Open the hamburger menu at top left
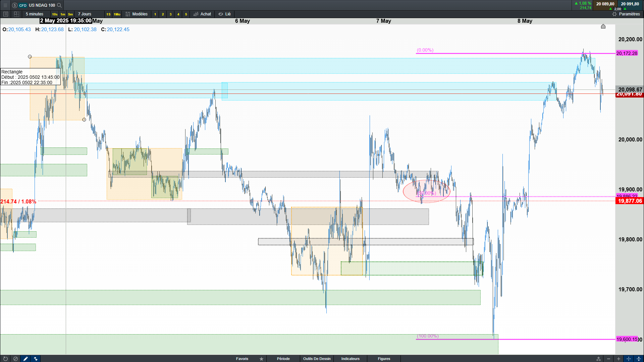The width and height of the screenshot is (644, 362). [5, 5]
